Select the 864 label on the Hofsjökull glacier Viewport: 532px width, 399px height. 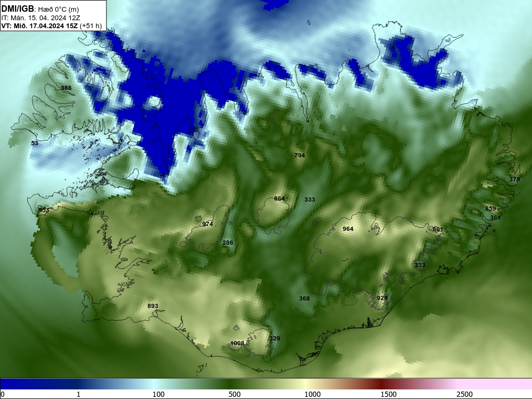(x=279, y=198)
